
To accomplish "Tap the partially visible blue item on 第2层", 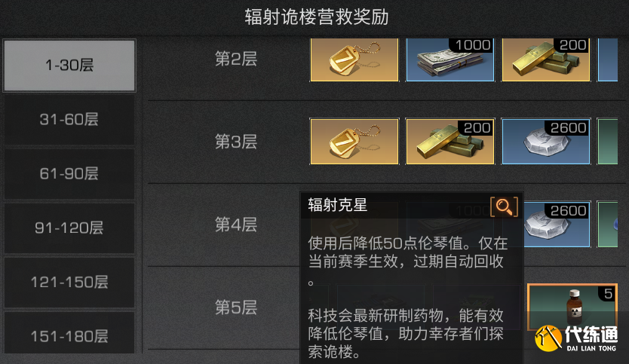I will [x=608, y=60].
